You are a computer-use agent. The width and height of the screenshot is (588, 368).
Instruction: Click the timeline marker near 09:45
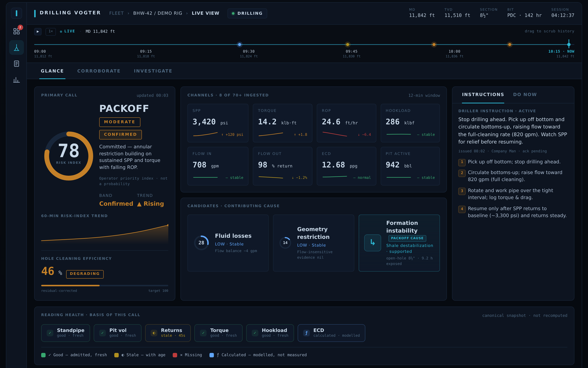pos(348,44)
